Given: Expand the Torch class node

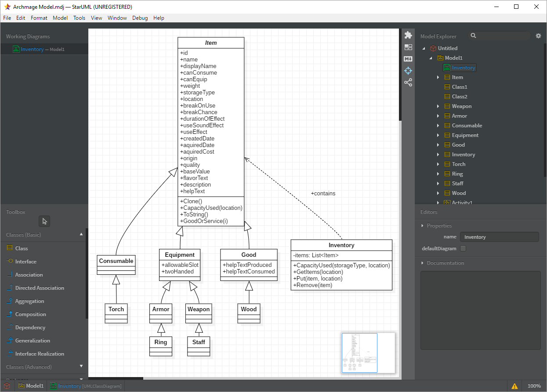Looking at the screenshot, I should pos(438,164).
